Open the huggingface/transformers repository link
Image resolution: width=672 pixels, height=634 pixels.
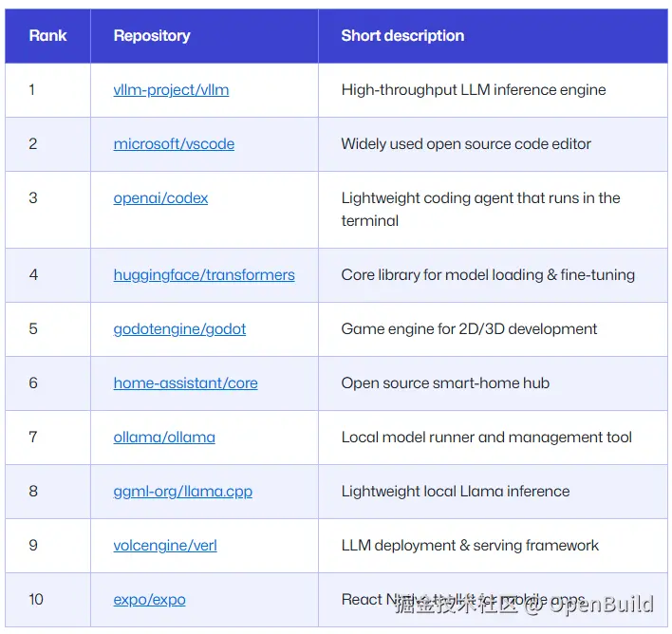tap(204, 275)
